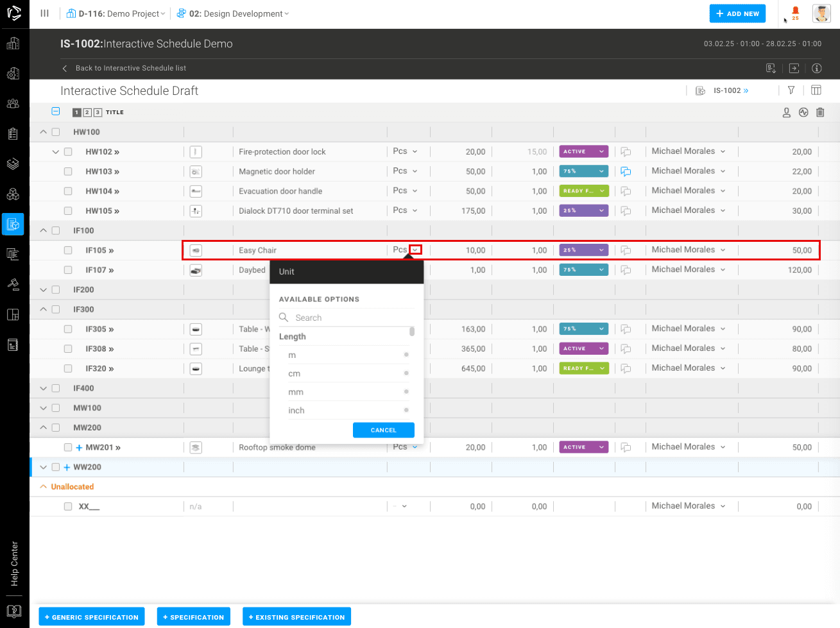Go back to Interactive Schedule list
This screenshot has height=628, width=840.
pos(124,68)
